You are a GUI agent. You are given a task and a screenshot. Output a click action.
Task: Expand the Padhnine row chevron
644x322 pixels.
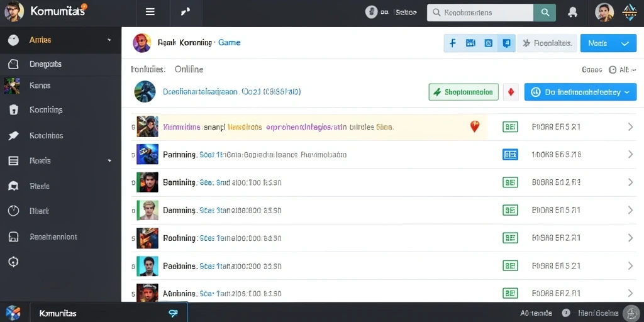click(x=630, y=266)
